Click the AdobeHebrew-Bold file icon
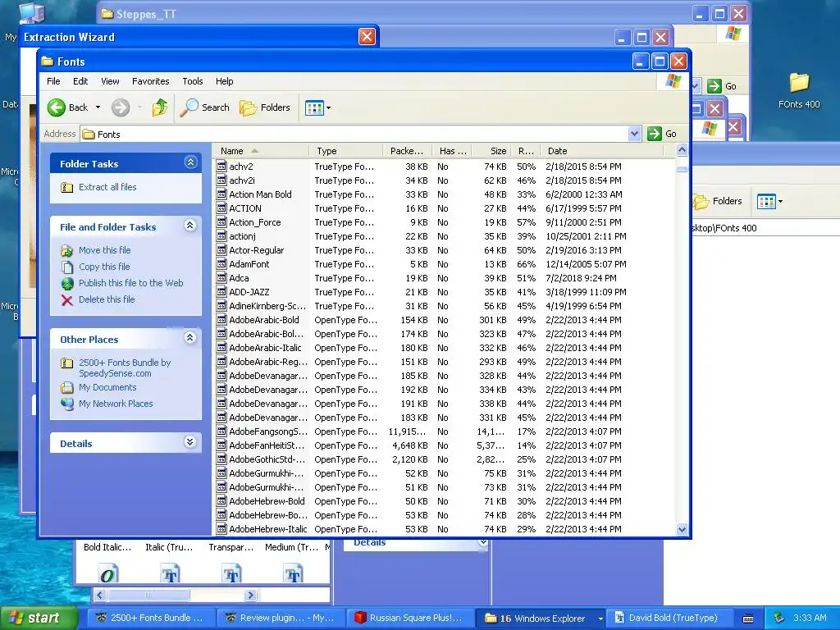 point(221,500)
